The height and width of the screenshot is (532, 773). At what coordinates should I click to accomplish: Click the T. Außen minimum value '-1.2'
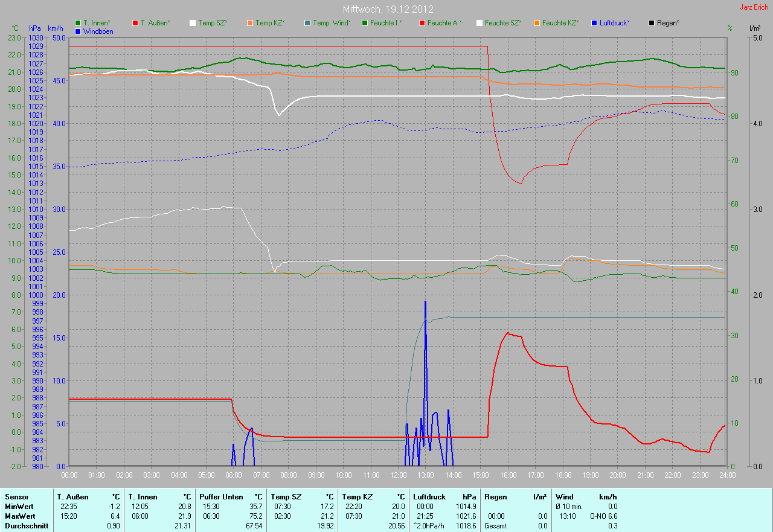pos(114,507)
